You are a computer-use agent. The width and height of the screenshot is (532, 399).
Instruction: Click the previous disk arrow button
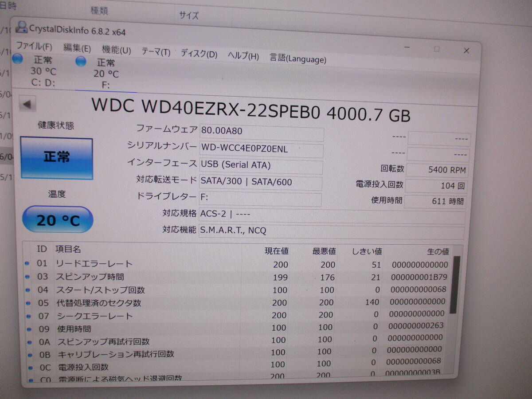[x=27, y=104]
